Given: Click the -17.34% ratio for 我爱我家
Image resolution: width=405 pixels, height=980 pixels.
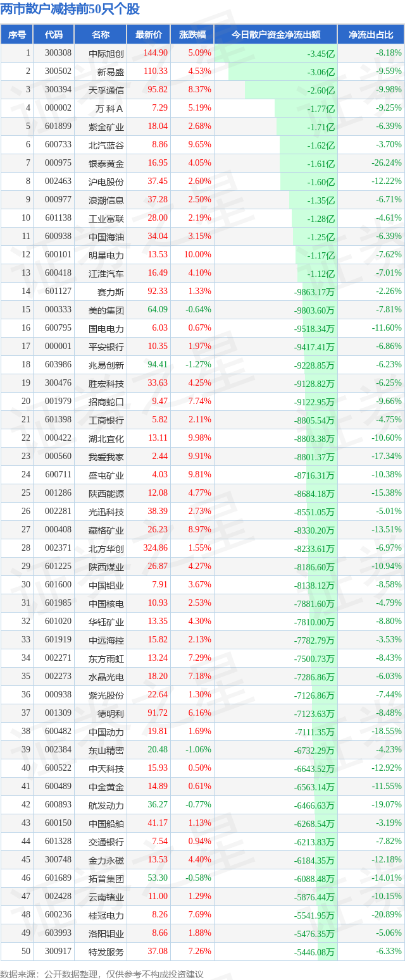Looking at the screenshot, I should tap(387, 456).
